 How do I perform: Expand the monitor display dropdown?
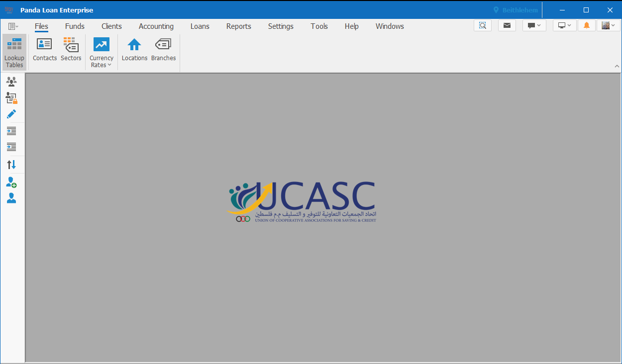(x=565, y=25)
